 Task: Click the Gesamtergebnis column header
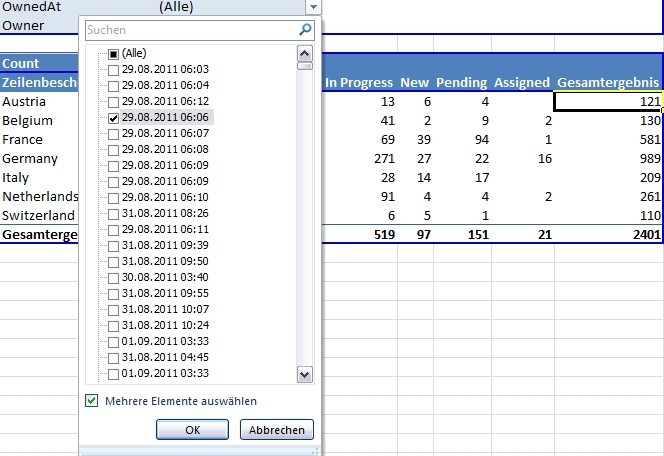pyautogui.click(x=608, y=83)
